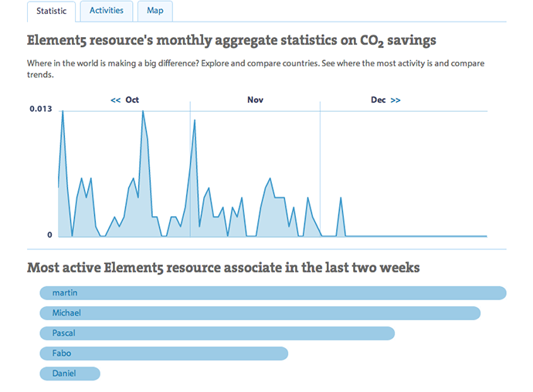Select Michael's activity bar
The image size is (533, 392).
click(260, 313)
